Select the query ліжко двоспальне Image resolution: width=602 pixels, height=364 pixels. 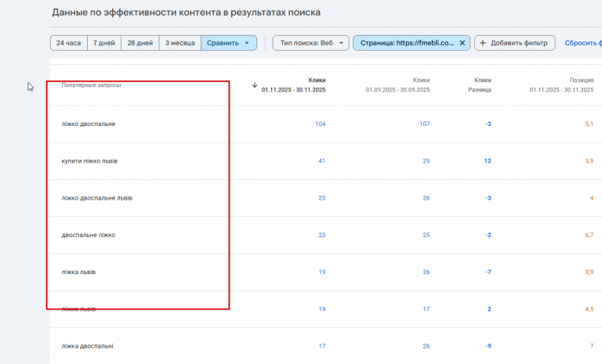coord(89,124)
